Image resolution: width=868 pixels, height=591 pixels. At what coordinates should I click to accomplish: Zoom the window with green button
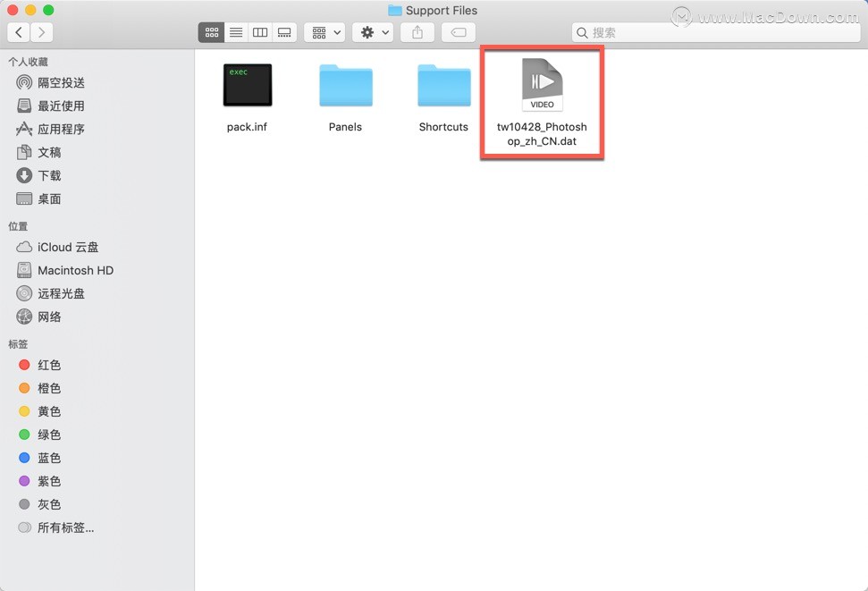(x=48, y=10)
